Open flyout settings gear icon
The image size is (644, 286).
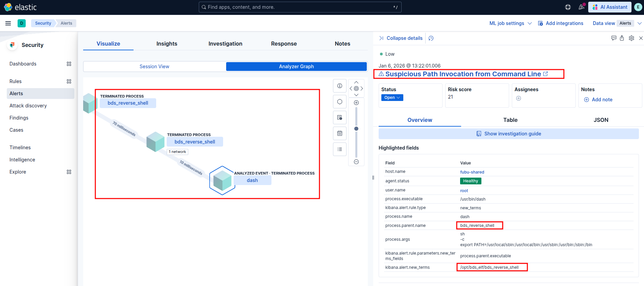pyautogui.click(x=631, y=38)
